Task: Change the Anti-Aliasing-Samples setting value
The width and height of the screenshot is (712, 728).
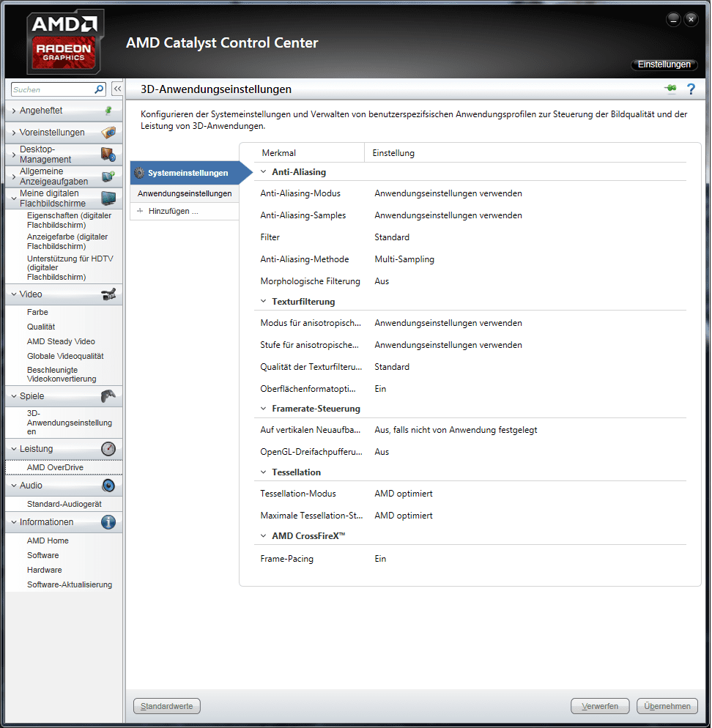Action: [x=448, y=215]
